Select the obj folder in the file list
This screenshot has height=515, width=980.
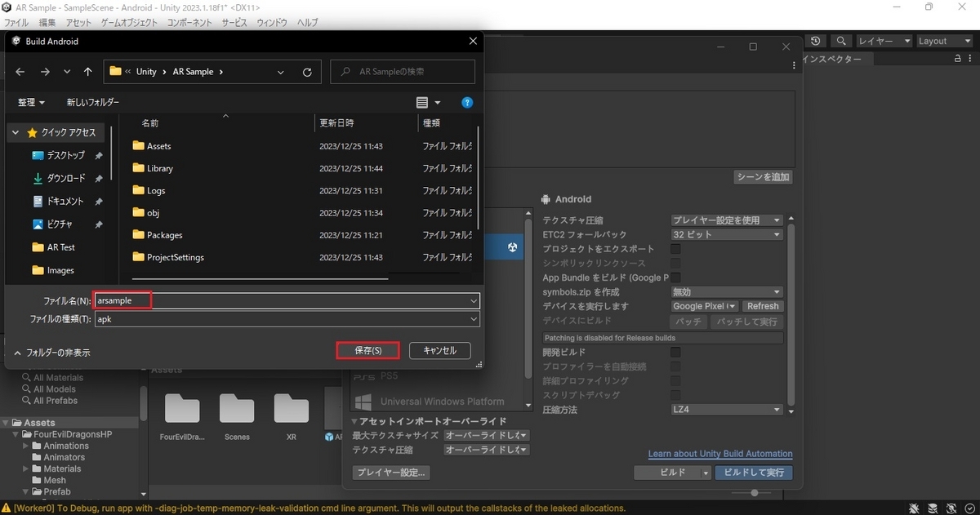click(x=153, y=212)
